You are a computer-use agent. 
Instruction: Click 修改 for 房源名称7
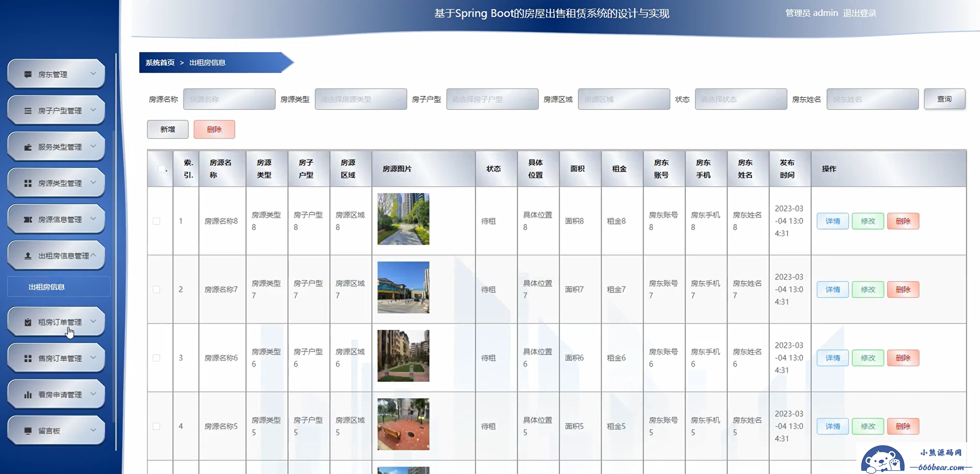(868, 290)
